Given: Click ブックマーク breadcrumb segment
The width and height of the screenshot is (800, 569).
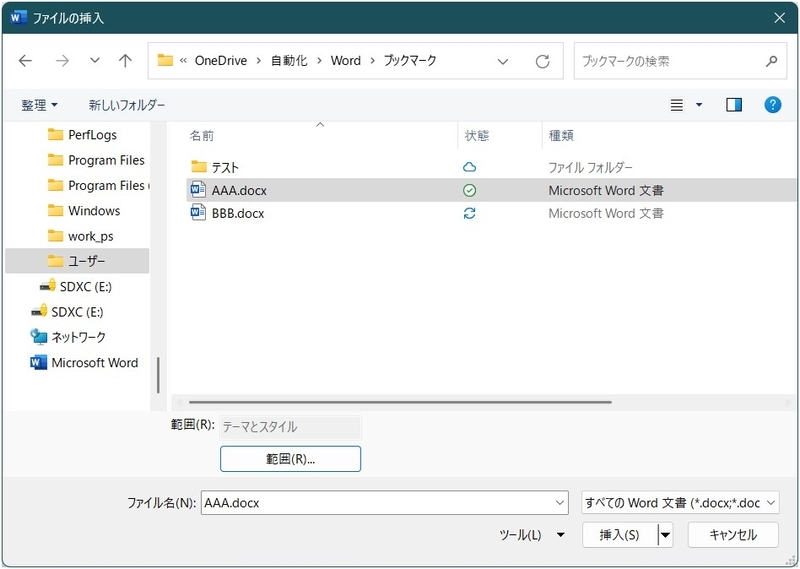Looking at the screenshot, I should pos(410,61).
